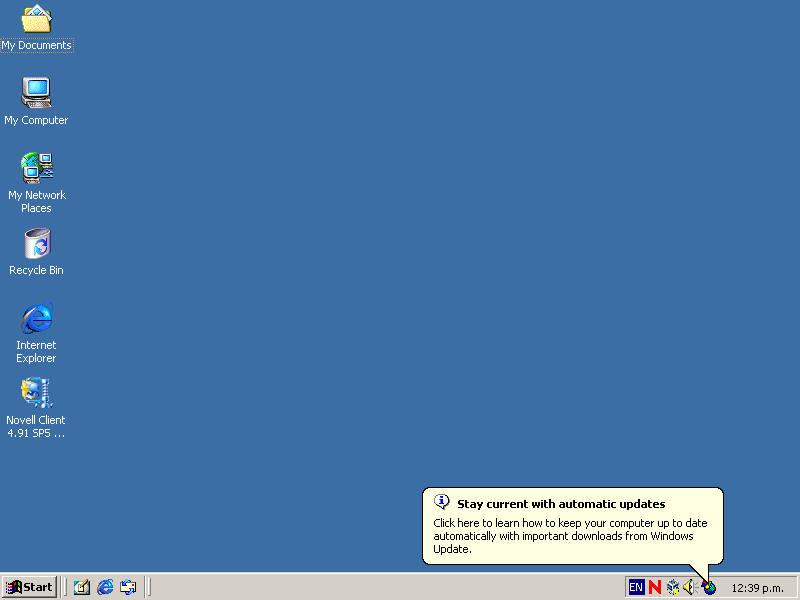Click the My Documents label text
This screenshot has width=800, height=600.
(x=36, y=45)
